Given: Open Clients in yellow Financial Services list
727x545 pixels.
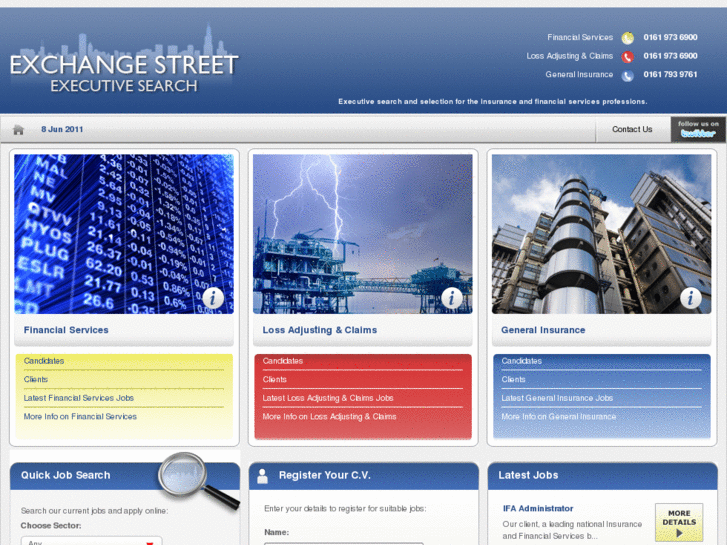Looking at the screenshot, I should pyautogui.click(x=36, y=379).
